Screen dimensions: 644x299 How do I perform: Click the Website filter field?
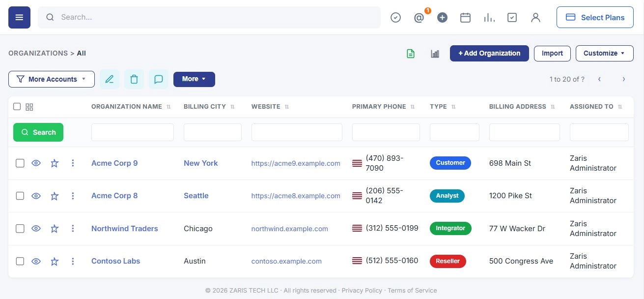point(297,132)
